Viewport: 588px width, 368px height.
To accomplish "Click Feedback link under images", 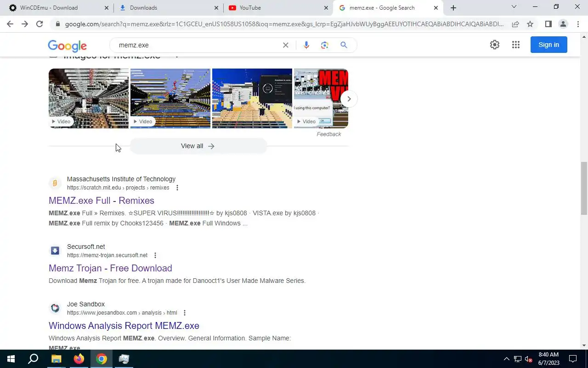I will [x=329, y=134].
